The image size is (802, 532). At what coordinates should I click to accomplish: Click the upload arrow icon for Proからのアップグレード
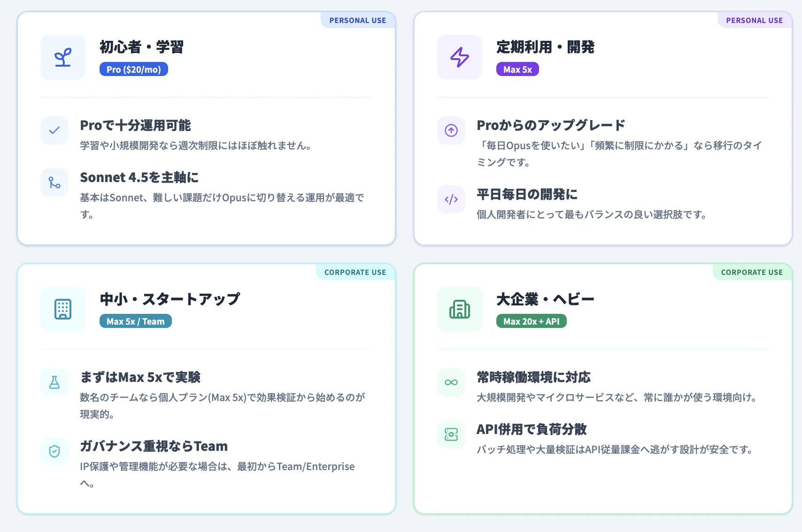[451, 130]
